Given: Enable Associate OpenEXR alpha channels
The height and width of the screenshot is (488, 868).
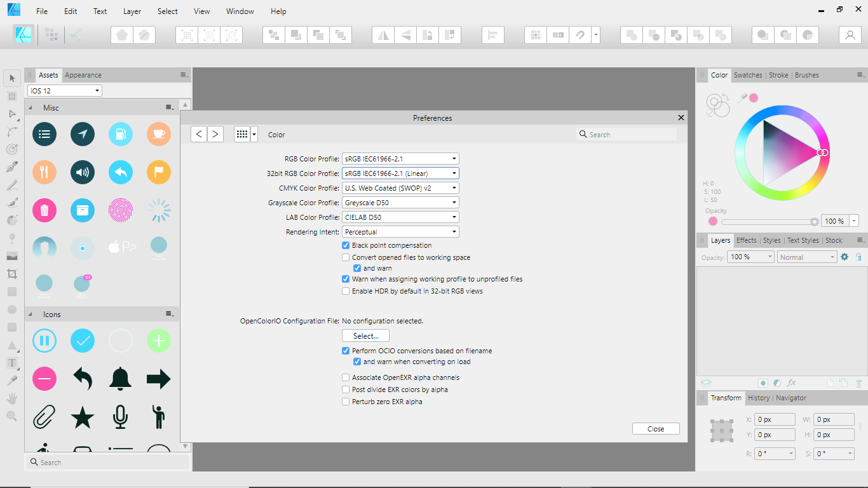Looking at the screenshot, I should point(346,377).
